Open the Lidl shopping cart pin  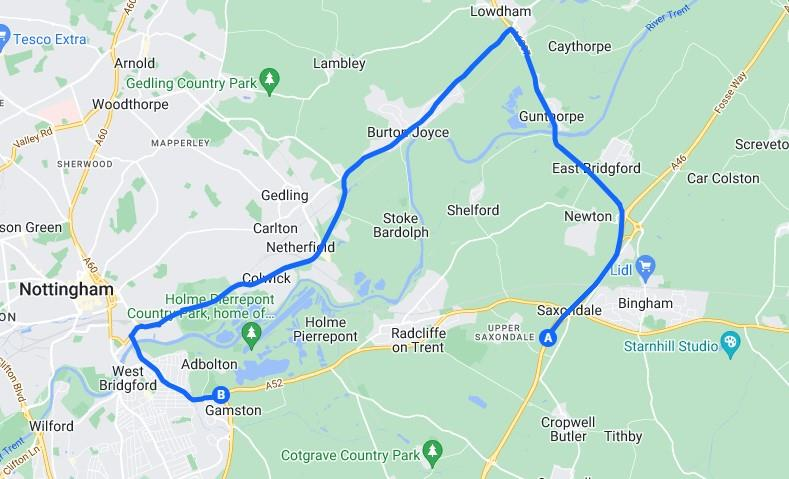point(645,269)
